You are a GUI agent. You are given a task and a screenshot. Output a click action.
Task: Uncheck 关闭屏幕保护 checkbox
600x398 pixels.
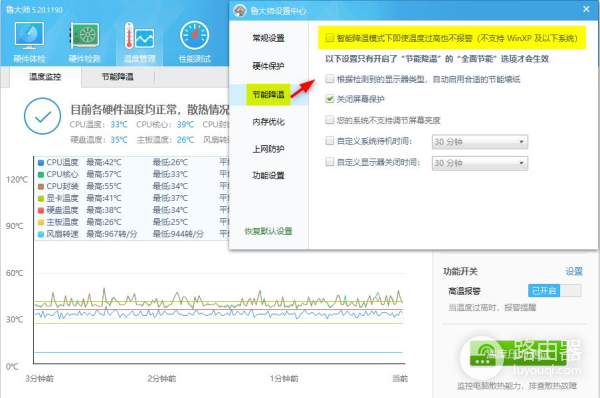coord(329,99)
